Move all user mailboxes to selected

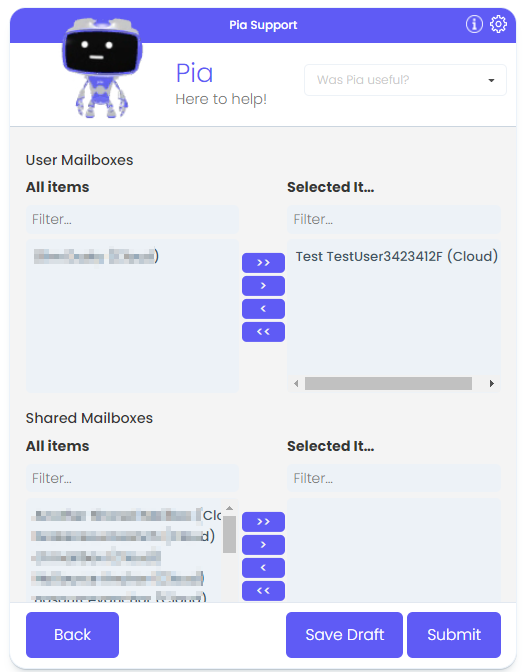263,263
